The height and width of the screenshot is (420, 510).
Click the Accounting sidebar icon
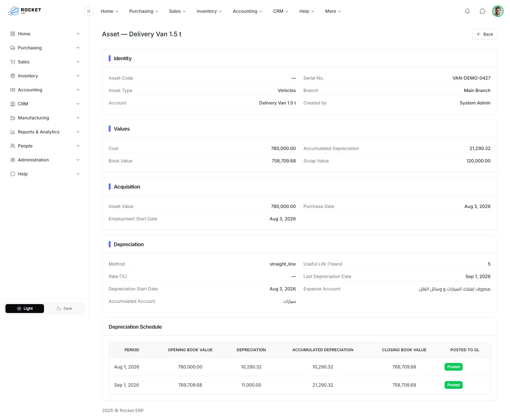13,90
